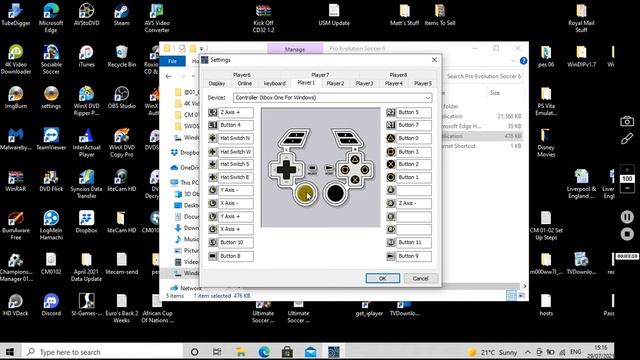Open the WinRAR desktop shortcut
This screenshot has height=360, width=640.
click(x=16, y=180)
